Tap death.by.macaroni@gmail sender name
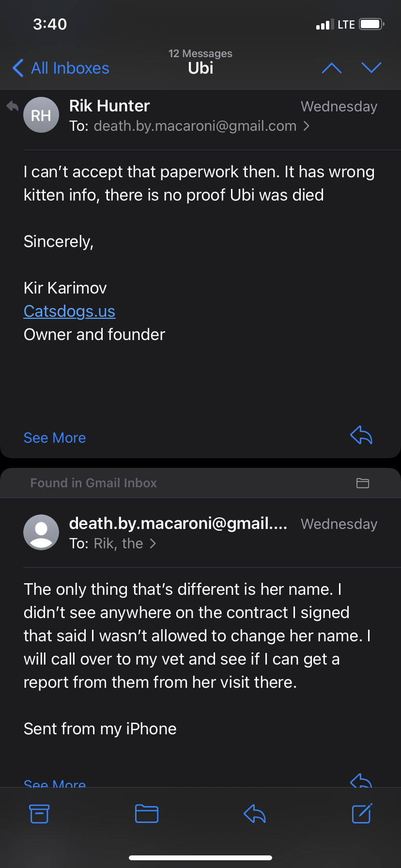 pyautogui.click(x=178, y=523)
